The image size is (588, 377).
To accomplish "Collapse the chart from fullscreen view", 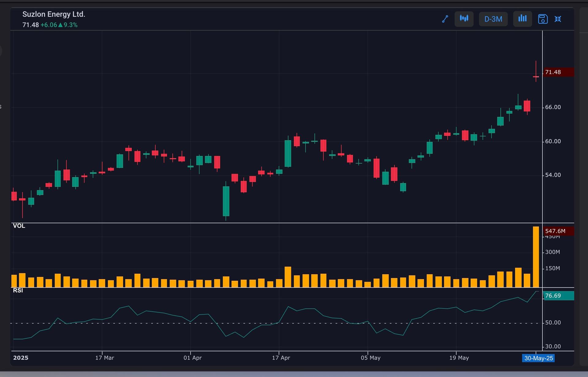I will 558,19.
